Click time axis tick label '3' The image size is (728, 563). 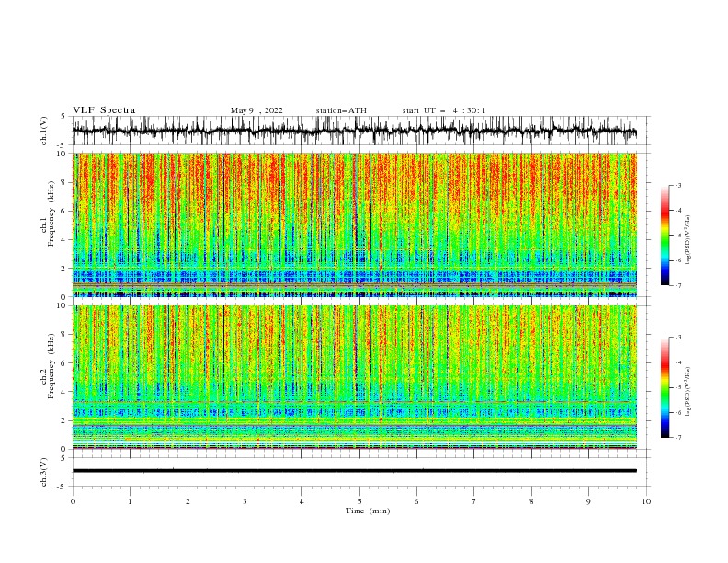[x=245, y=501]
